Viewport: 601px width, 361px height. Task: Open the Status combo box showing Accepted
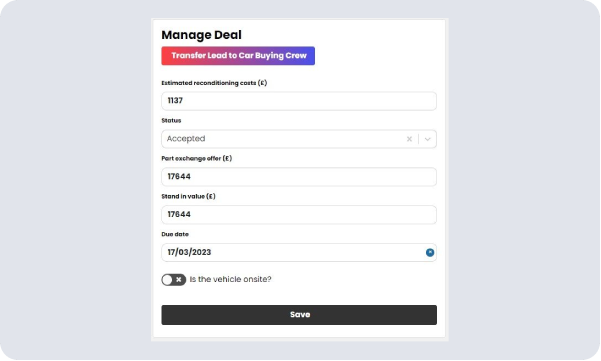pos(299,139)
